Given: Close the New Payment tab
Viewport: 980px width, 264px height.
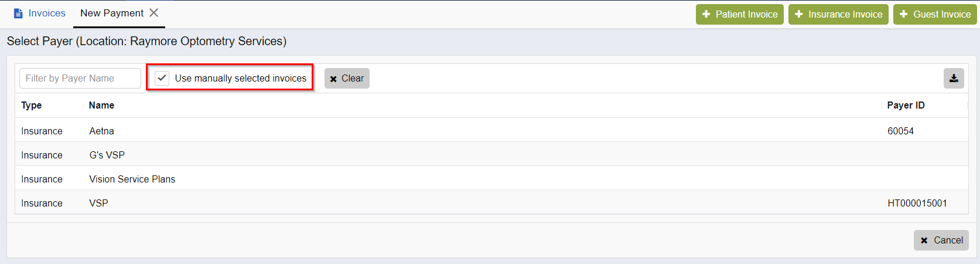Looking at the screenshot, I should coord(153,13).
